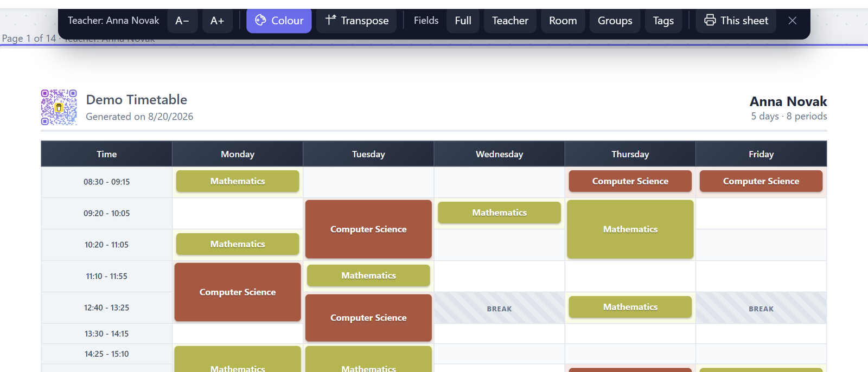868x372 pixels.
Task: Open Thursday 12:40 Mathematics lesson
Action: (630, 307)
